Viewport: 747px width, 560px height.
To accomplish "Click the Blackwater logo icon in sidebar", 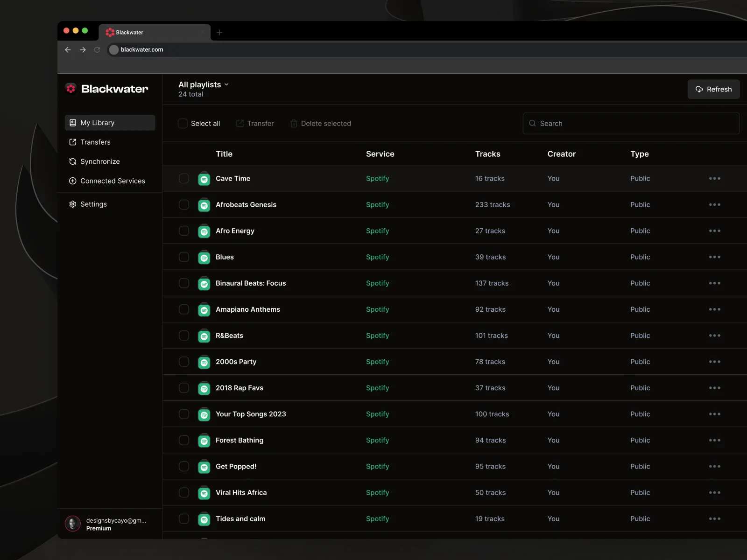I will point(71,89).
